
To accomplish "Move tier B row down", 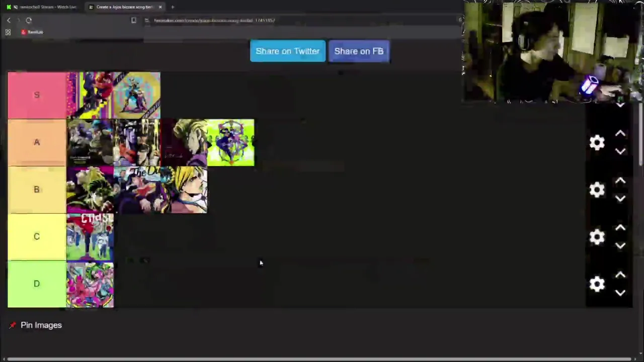I will coord(620,199).
